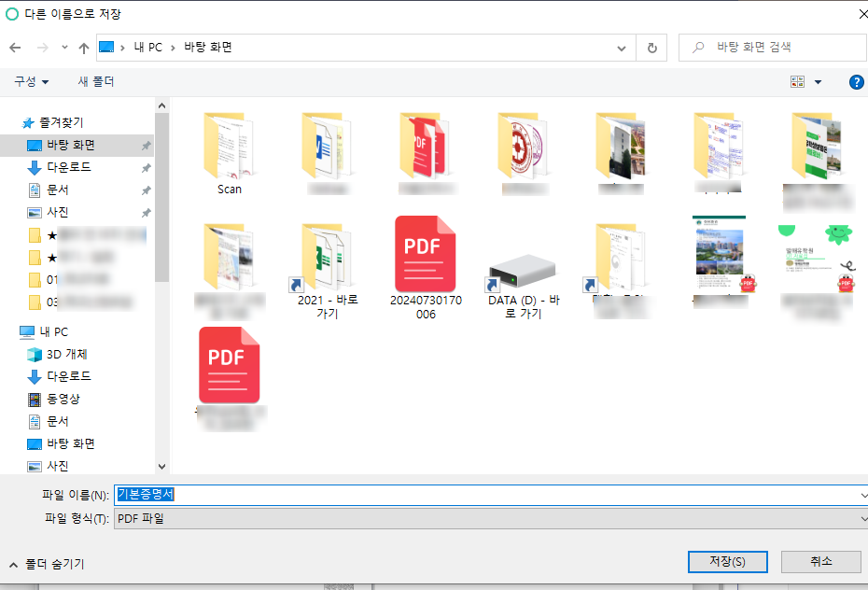868x590 pixels.
Task: Select top-row folder with red PDF preview
Action: point(426,153)
